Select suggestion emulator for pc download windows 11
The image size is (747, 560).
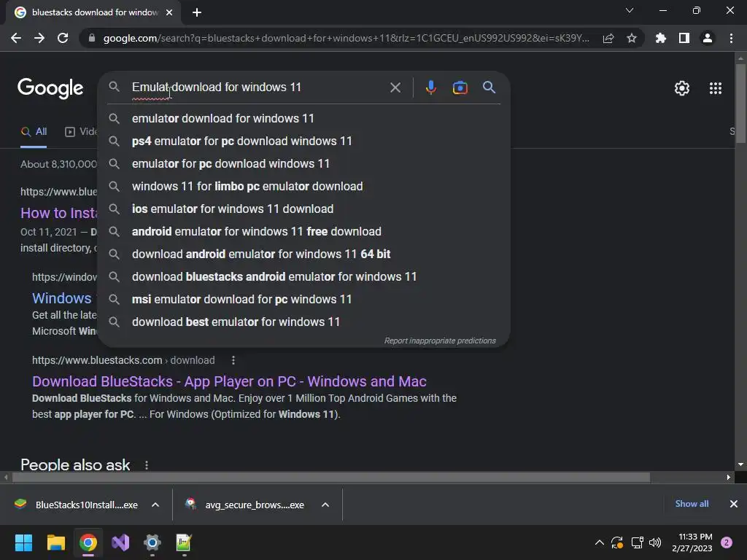(303, 164)
